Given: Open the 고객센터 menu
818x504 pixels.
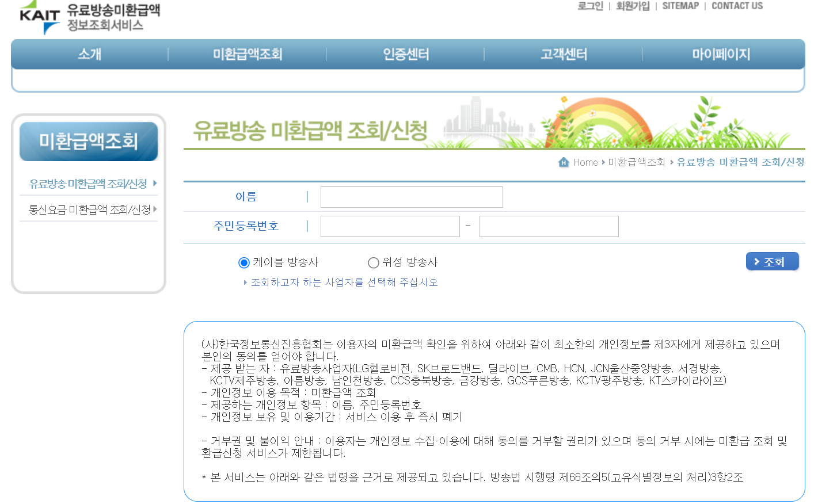Looking at the screenshot, I should pos(564,54).
